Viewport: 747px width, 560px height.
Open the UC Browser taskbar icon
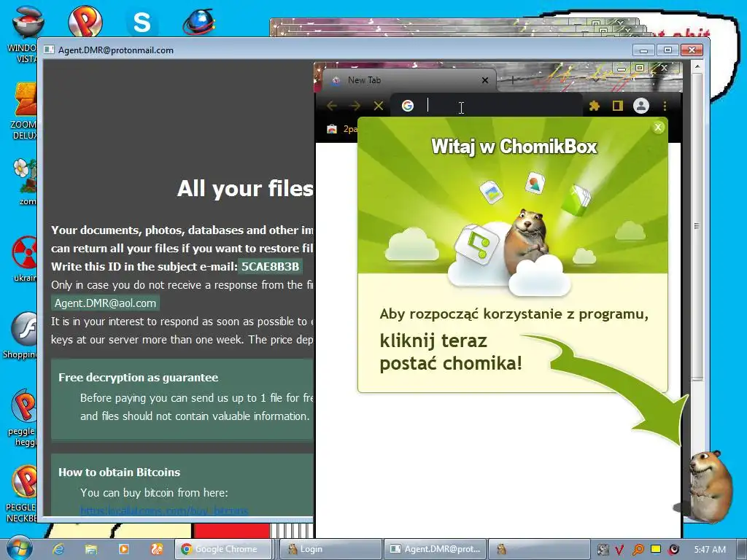click(156, 549)
